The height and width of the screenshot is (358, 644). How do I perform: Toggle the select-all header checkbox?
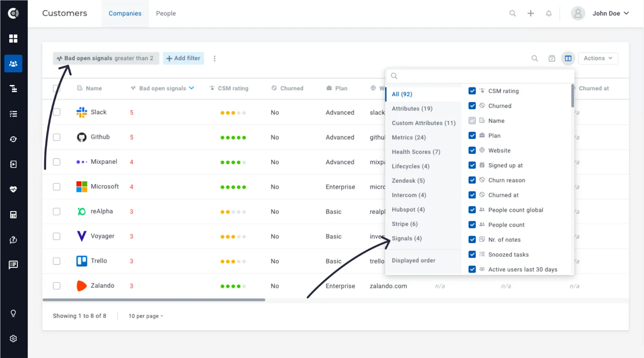57,88
